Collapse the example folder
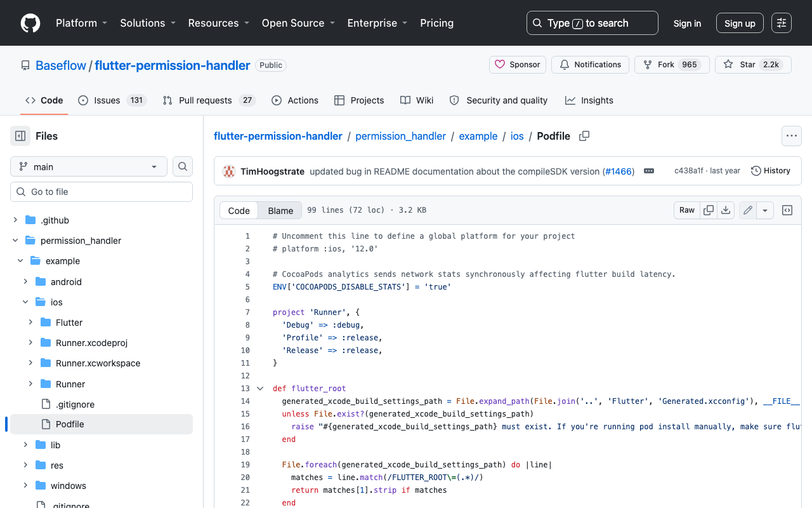 click(x=20, y=261)
